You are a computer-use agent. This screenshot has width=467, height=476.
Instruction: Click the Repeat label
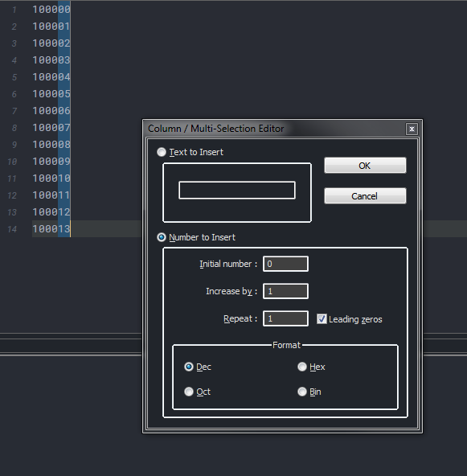(x=240, y=318)
